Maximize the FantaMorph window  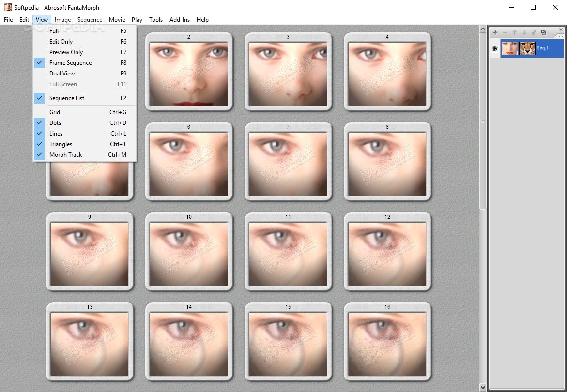(x=533, y=7)
